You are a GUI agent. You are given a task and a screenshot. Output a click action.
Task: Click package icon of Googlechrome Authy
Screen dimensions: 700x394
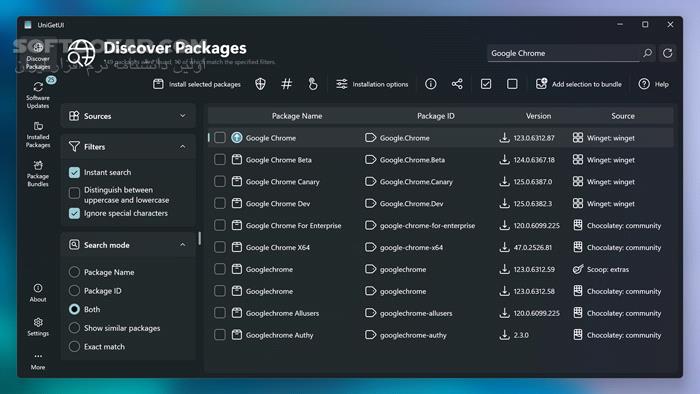click(237, 335)
